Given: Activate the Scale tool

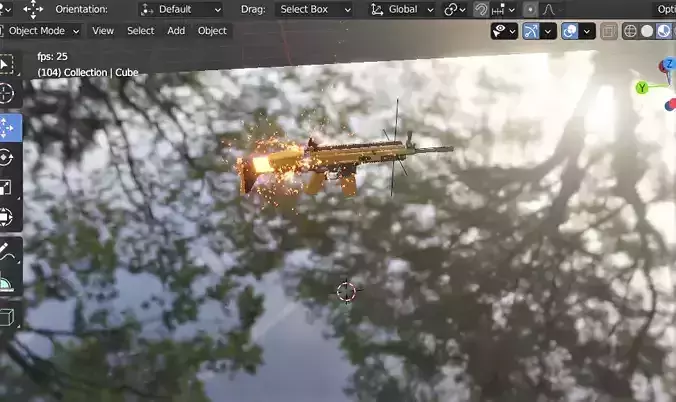Looking at the screenshot, I should [x=6, y=187].
